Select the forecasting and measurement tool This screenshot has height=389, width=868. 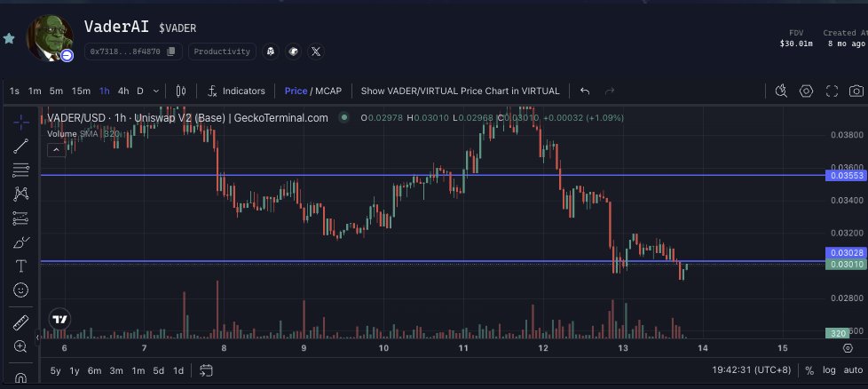tap(21, 218)
